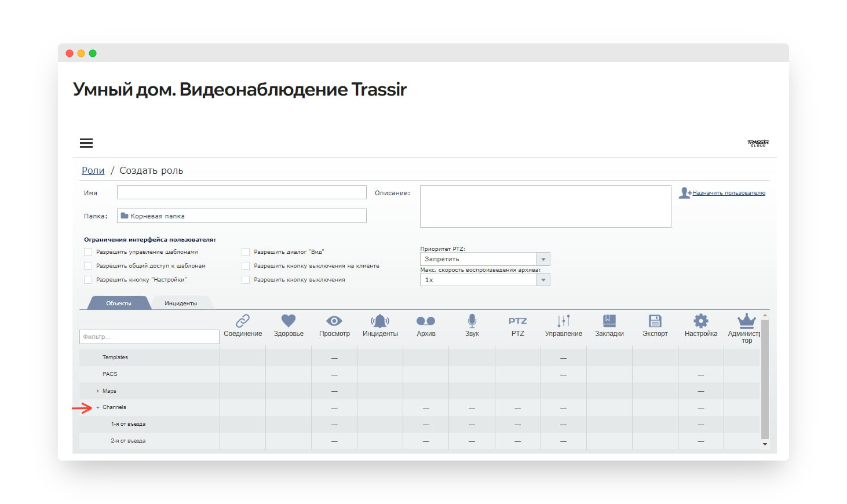Click the Управление sliders icon
The width and height of the screenshot is (847, 504).
tap(564, 321)
